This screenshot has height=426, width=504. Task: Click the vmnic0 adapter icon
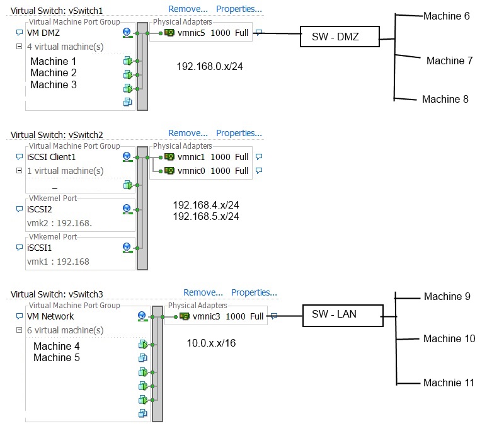pyautogui.click(x=171, y=170)
